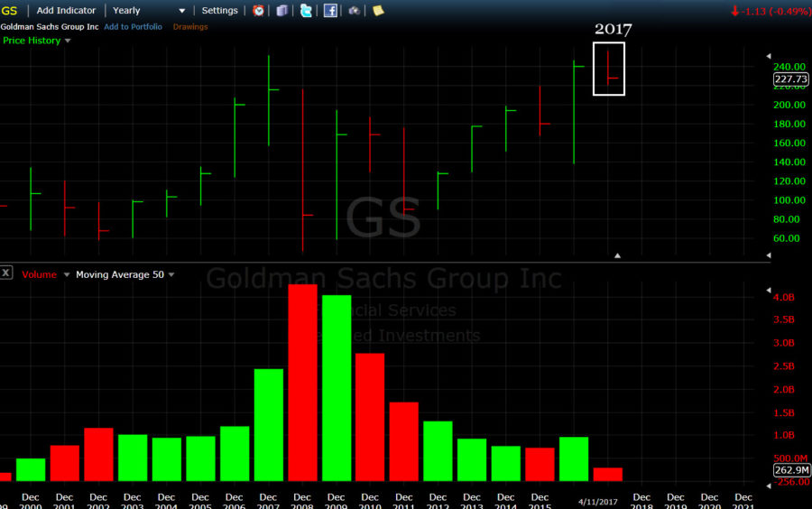Click the 227.73 current price label
The image size is (812, 509).
click(x=790, y=79)
